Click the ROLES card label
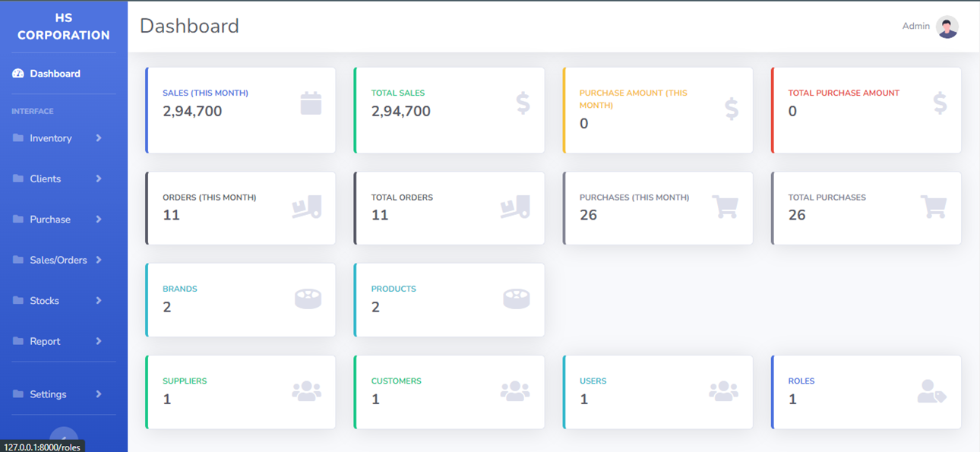Viewport: 980px width, 452px height. click(x=801, y=381)
